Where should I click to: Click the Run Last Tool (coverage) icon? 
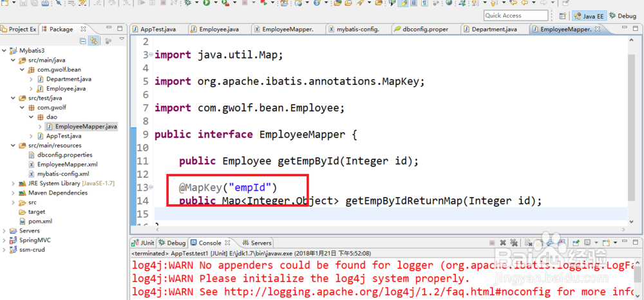225,3
